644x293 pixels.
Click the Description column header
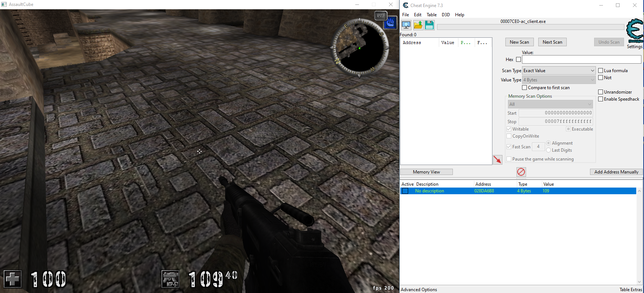(444, 184)
